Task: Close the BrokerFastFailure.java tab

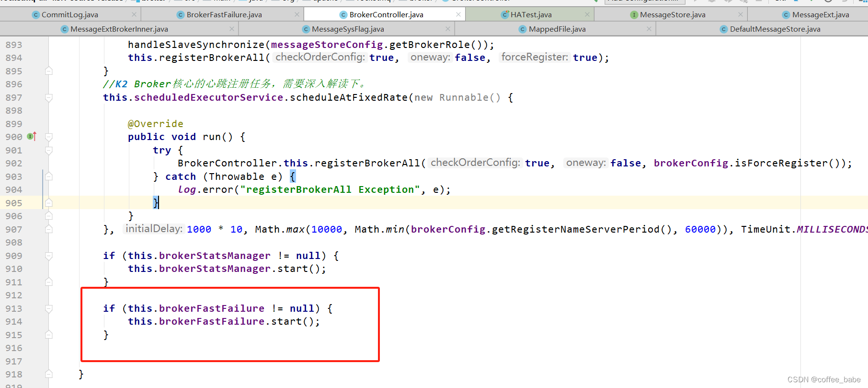Action: pyautogui.click(x=297, y=15)
